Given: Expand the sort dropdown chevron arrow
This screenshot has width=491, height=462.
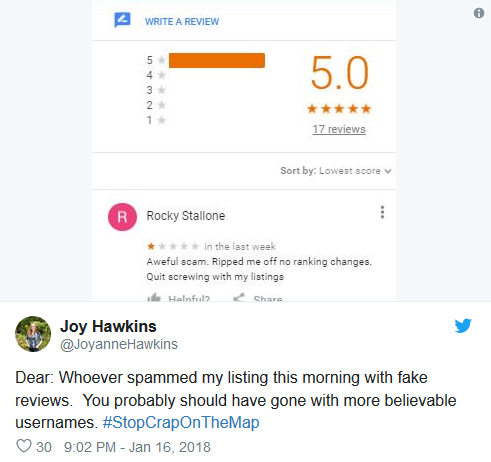Looking at the screenshot, I should coord(387,171).
